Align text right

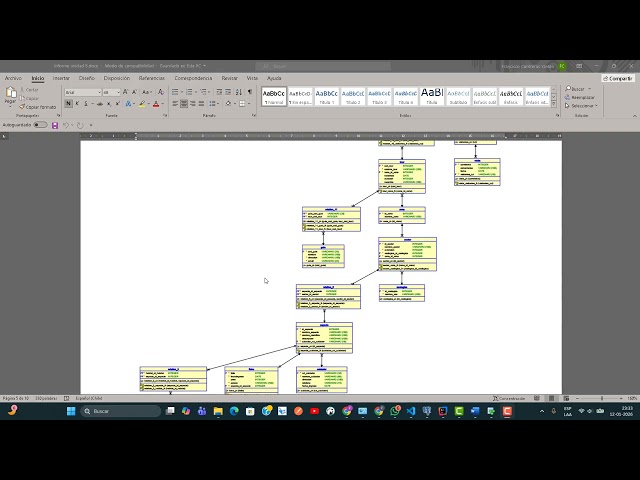coord(193,104)
